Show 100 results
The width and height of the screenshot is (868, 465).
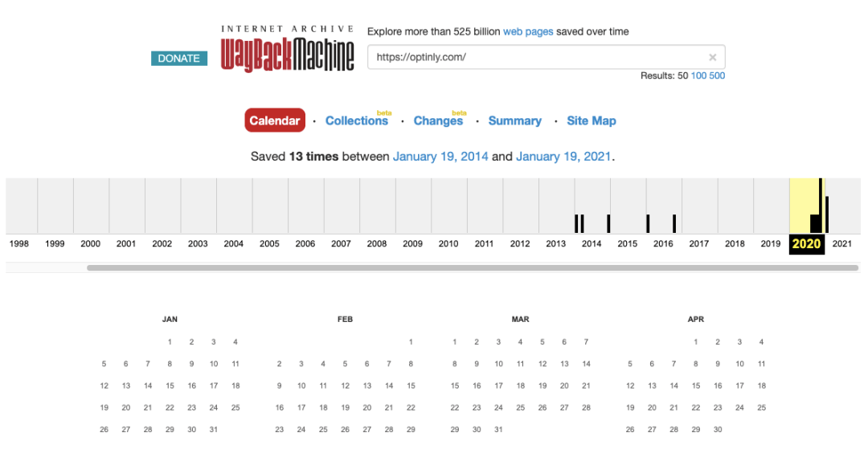point(698,75)
